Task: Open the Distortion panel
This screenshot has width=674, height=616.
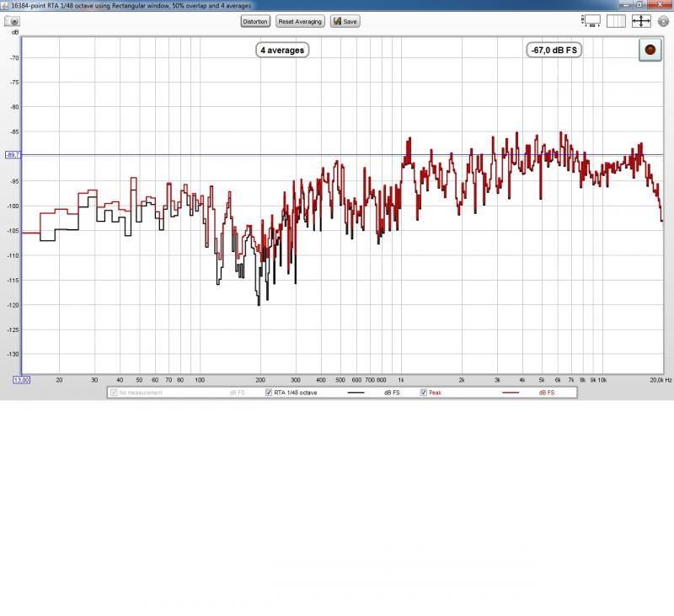Action: click(255, 22)
